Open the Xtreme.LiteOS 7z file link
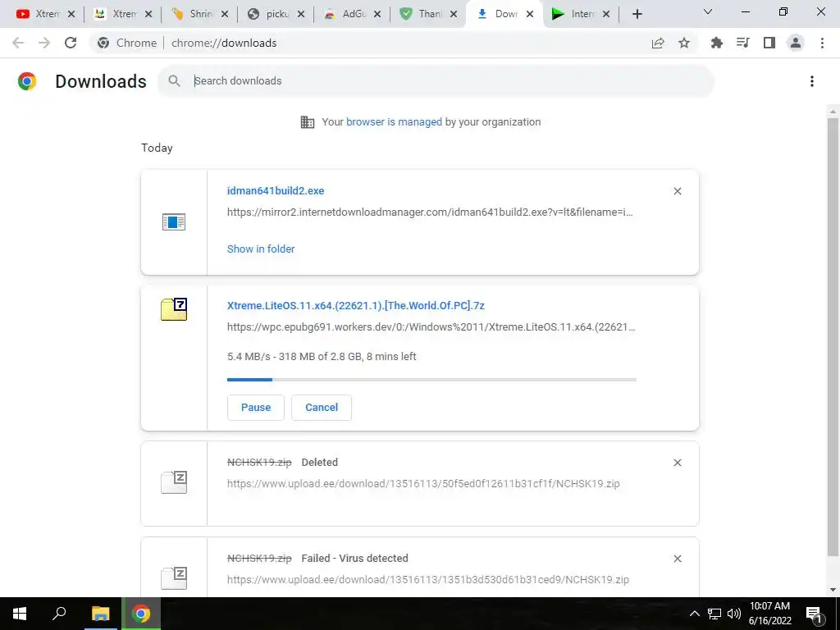 (x=356, y=305)
